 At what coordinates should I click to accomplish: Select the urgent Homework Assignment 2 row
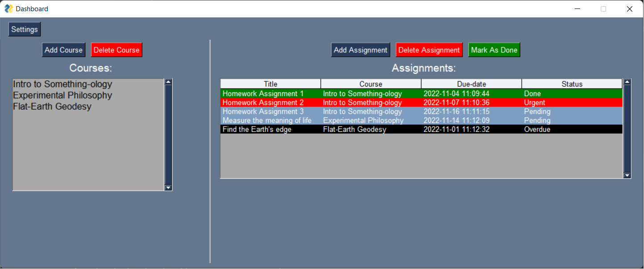[x=313, y=102]
